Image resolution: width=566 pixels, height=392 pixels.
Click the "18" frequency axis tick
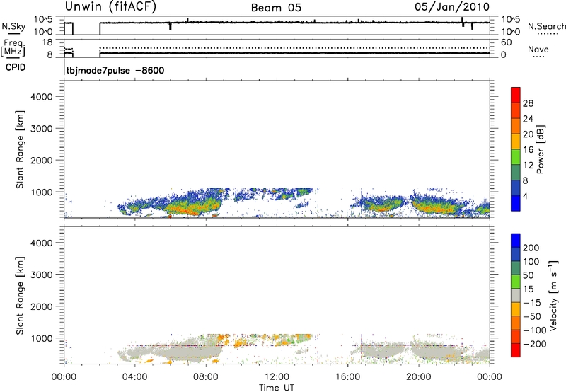coord(47,42)
